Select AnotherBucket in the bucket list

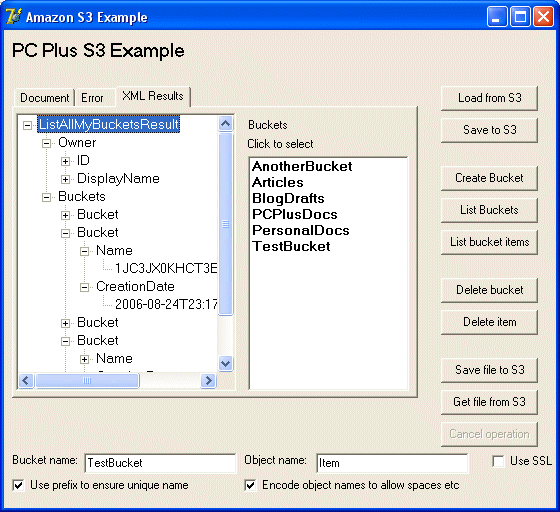tap(302, 166)
